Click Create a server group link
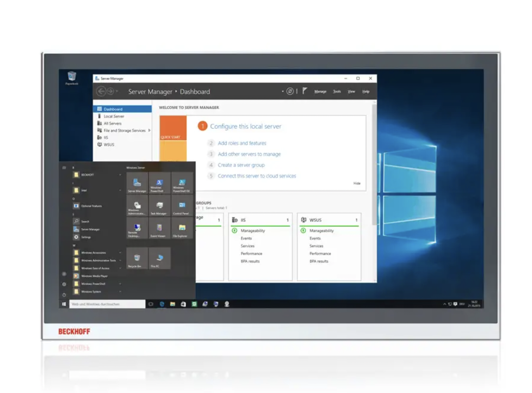532x393 pixels. click(241, 165)
